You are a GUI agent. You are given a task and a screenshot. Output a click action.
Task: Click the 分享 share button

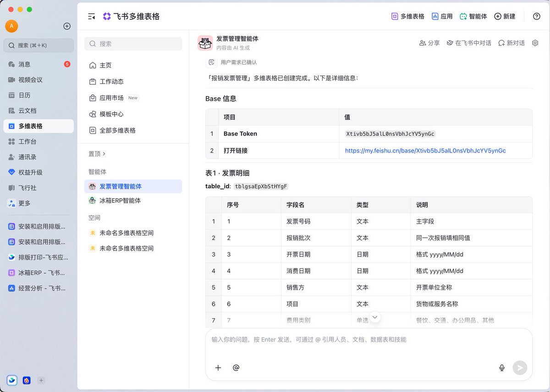(429, 43)
